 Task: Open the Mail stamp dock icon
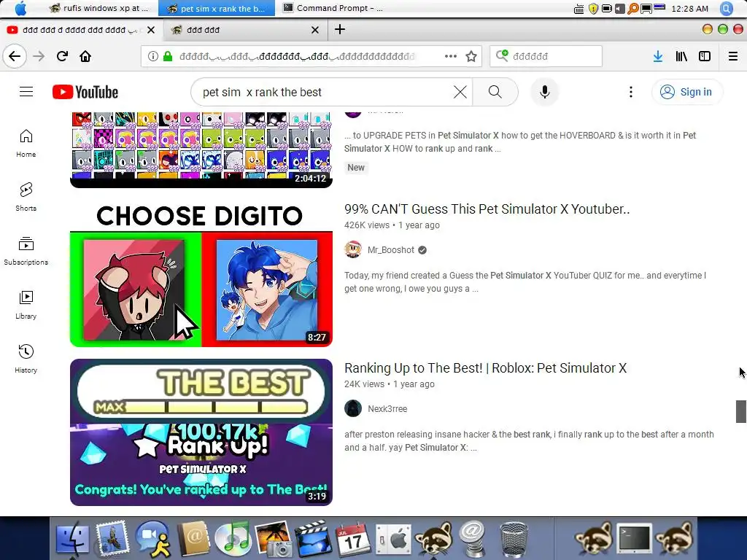(x=112, y=539)
